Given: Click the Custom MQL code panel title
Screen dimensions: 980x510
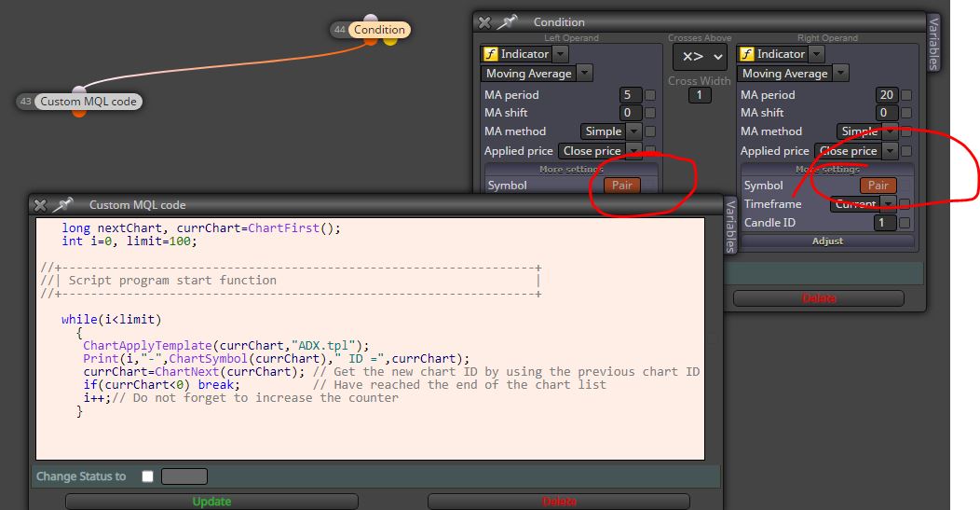Looking at the screenshot, I should [x=138, y=205].
